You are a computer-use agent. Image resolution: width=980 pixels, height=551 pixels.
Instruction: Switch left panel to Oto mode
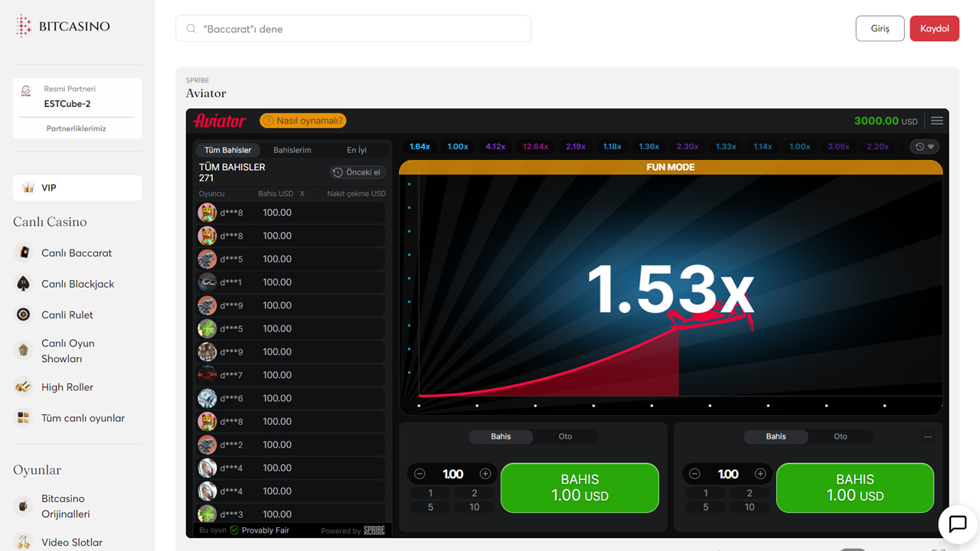tap(565, 436)
